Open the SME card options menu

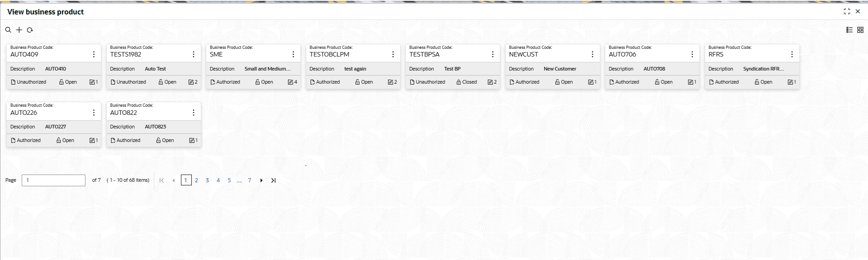coord(293,54)
